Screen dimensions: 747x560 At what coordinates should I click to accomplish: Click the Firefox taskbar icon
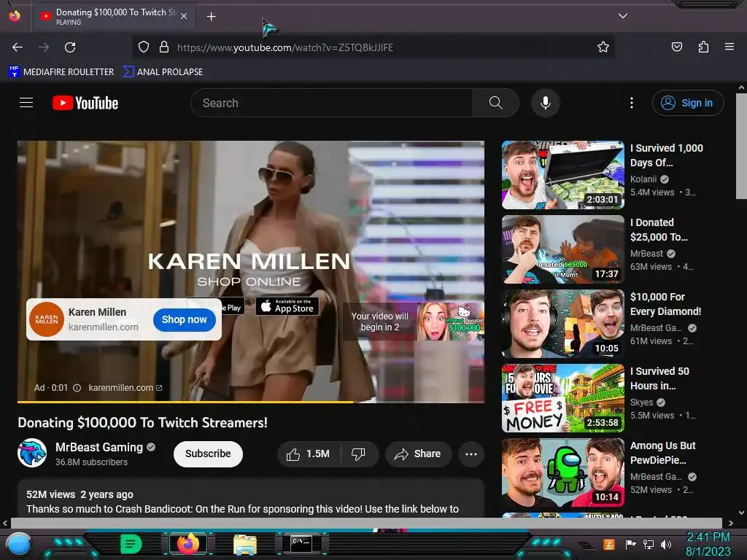click(x=187, y=544)
